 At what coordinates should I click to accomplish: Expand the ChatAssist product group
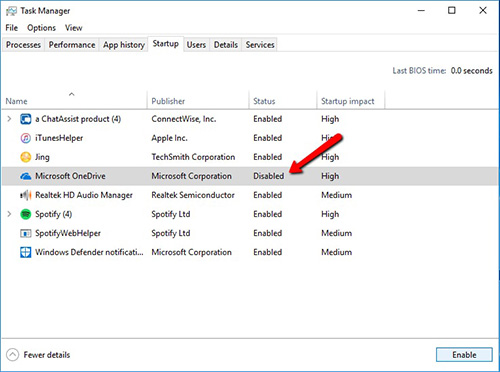click(x=9, y=119)
